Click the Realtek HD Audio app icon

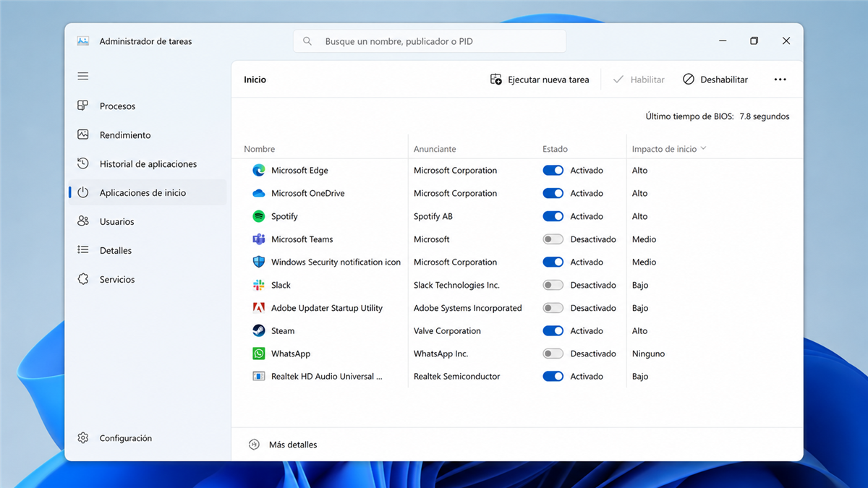point(258,377)
